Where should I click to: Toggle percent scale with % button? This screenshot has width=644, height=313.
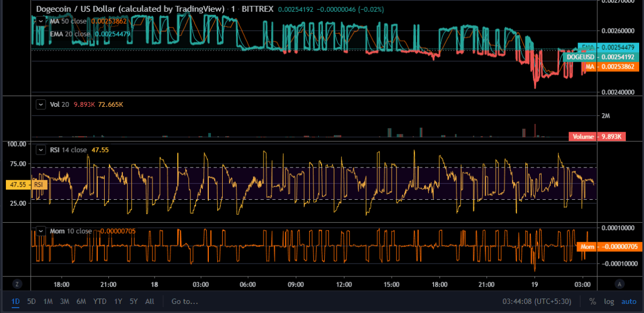point(592,301)
